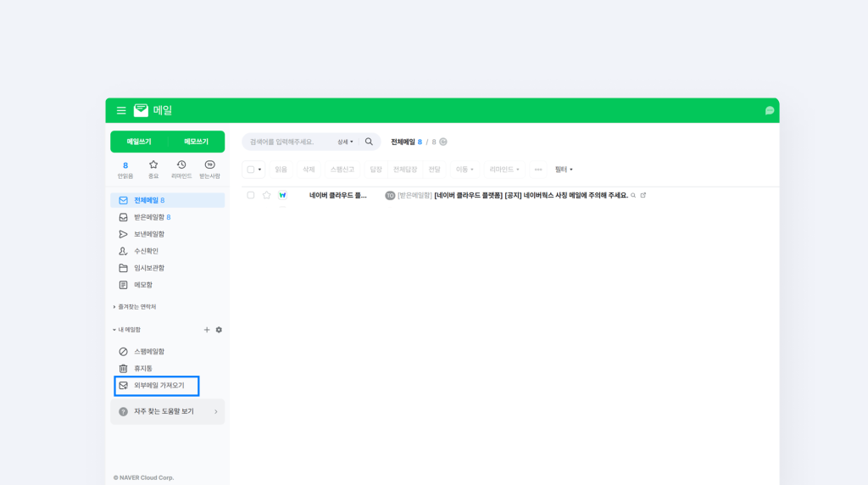Screen dimensions: 868x485
Task: Star the 네이버 클라우드 플랫폼 email
Action: [266, 195]
